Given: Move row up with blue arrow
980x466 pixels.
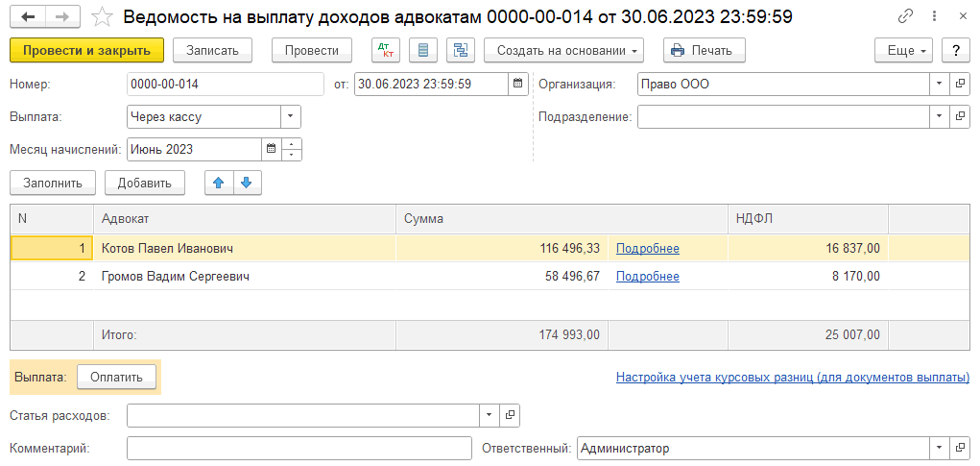Looking at the screenshot, I should coord(219,183).
